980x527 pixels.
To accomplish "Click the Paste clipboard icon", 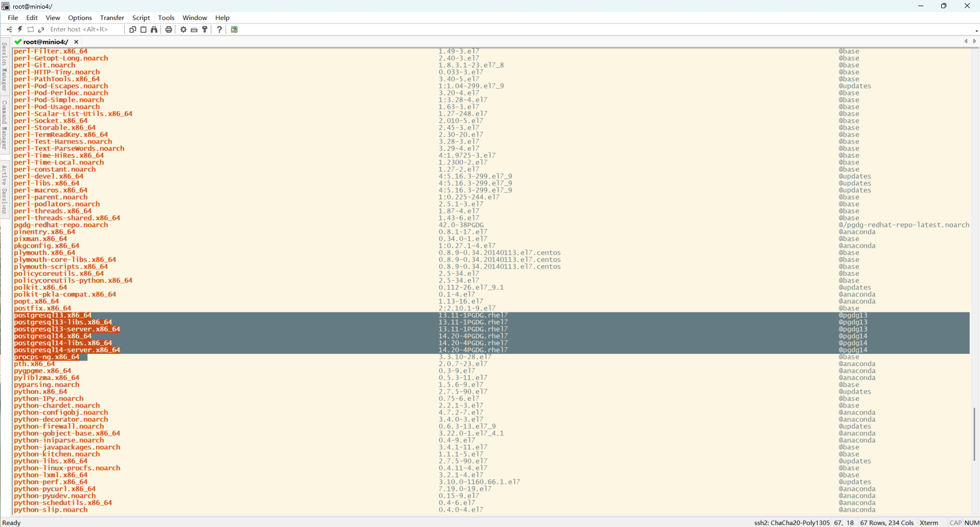I will 143,30.
